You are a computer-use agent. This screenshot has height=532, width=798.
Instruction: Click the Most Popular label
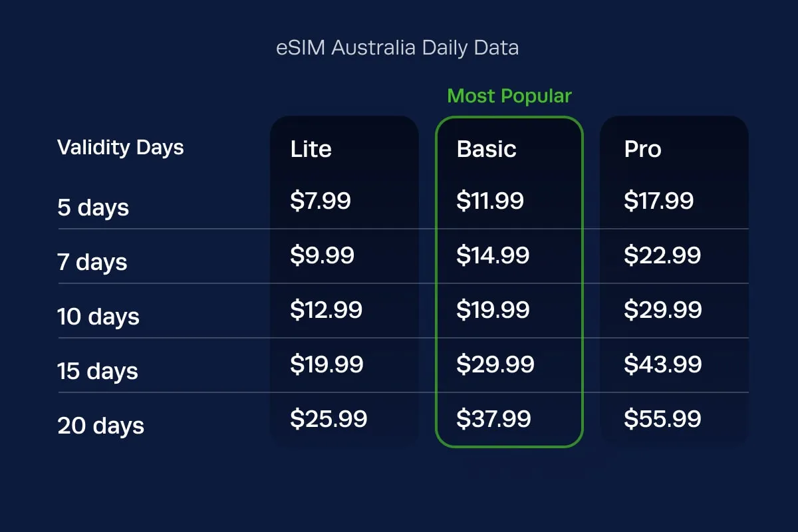tap(509, 96)
